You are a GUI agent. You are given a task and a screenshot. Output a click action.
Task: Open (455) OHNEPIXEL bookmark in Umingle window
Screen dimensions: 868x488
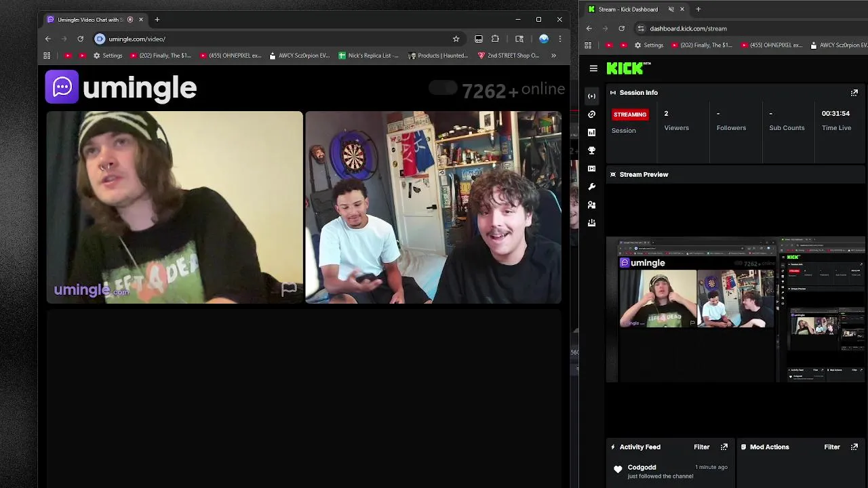pos(231,56)
